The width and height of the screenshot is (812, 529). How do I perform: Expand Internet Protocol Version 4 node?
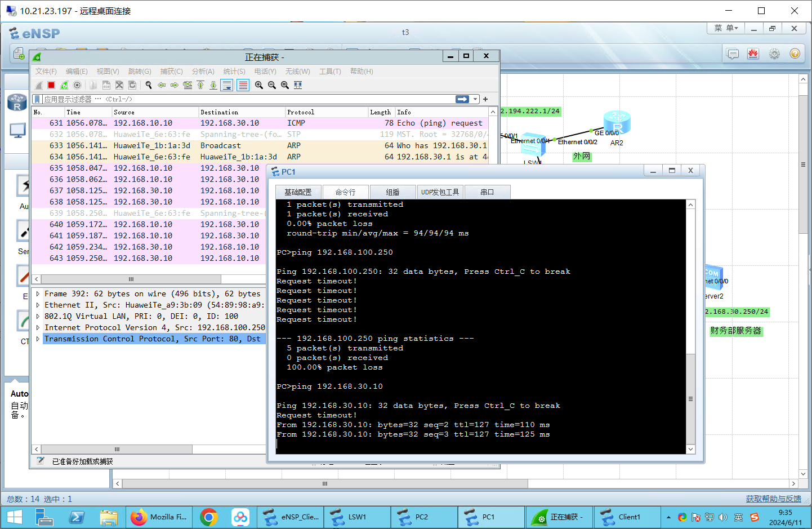point(38,328)
